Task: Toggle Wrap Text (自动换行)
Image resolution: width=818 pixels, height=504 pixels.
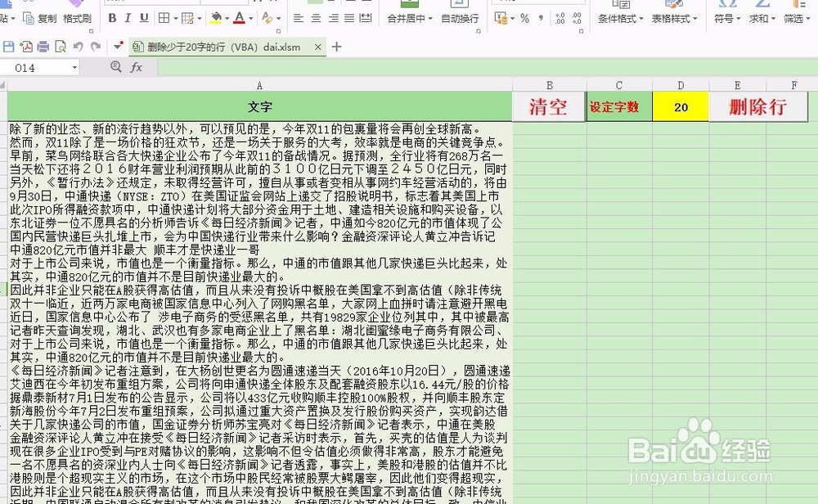Action: tap(460, 18)
